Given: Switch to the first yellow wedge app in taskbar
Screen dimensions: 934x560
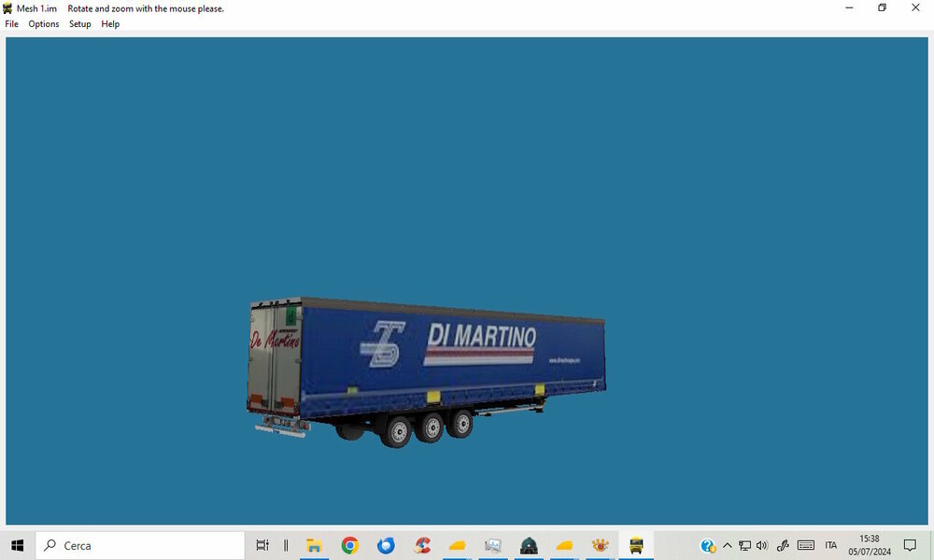Looking at the screenshot, I should [x=457, y=545].
